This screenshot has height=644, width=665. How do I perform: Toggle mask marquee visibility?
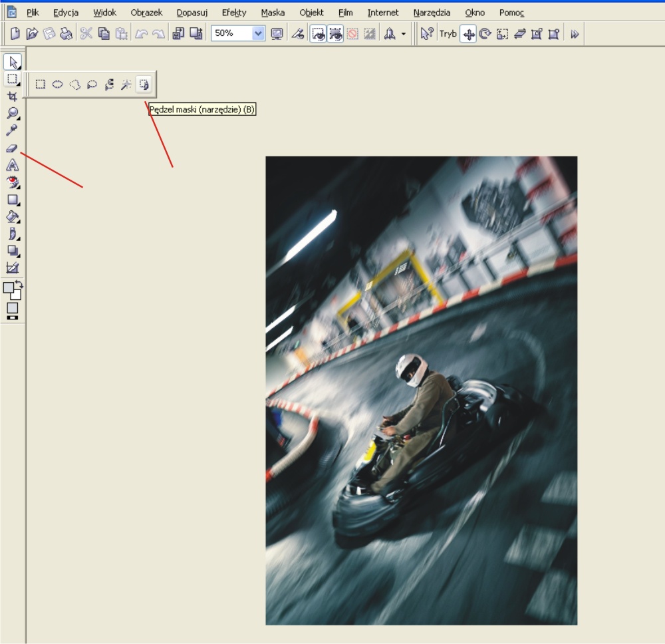point(319,34)
